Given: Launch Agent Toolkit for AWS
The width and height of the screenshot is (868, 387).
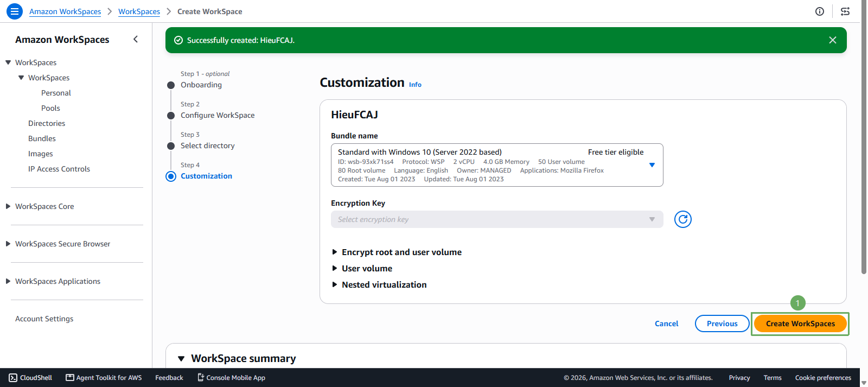Looking at the screenshot, I should pos(104,378).
